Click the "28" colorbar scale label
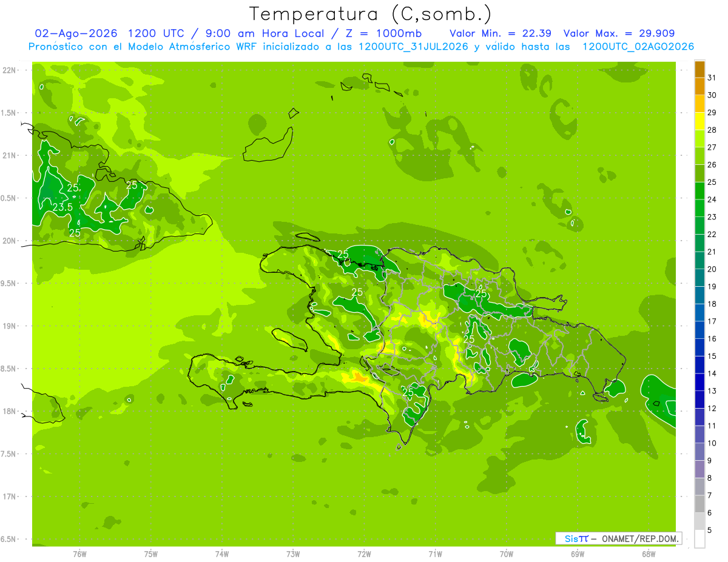This screenshot has width=728, height=562. click(712, 130)
